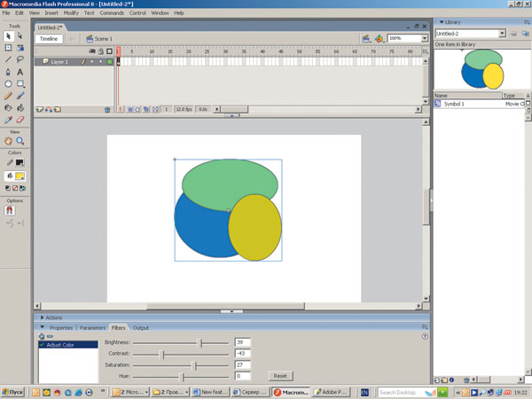Switch to the Properties tab
Image resolution: width=532 pixels, height=399 pixels.
61,328
